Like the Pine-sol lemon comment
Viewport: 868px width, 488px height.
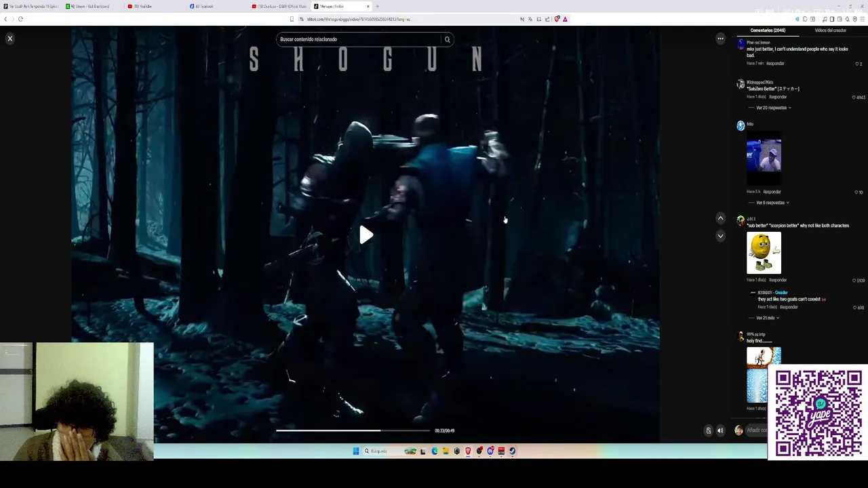(x=857, y=64)
